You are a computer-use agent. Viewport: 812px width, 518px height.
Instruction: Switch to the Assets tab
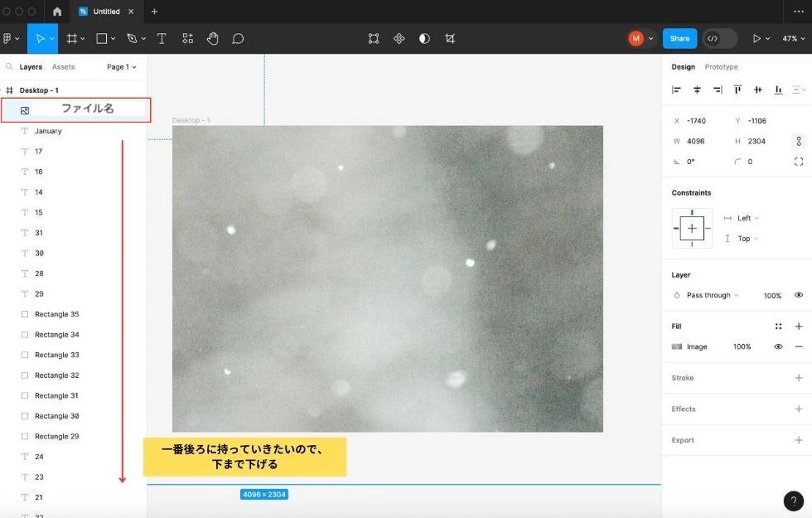point(63,67)
